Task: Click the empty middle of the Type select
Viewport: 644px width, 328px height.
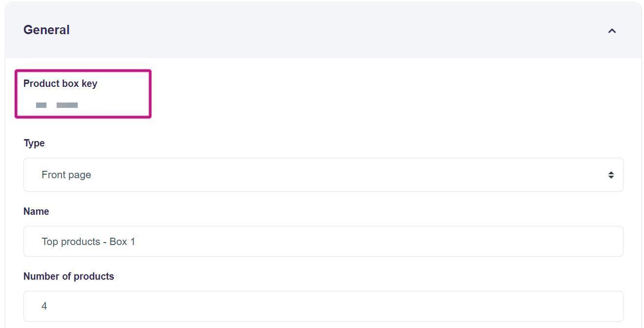Action: tap(342, 175)
